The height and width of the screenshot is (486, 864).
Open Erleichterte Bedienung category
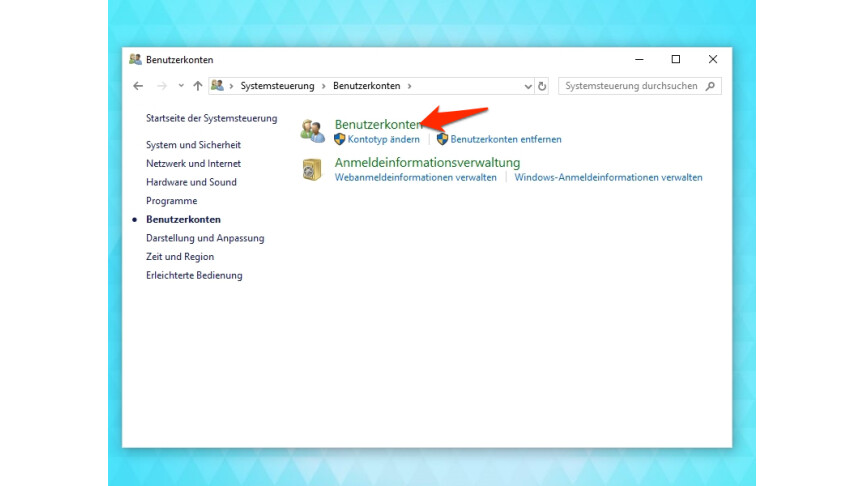click(194, 276)
